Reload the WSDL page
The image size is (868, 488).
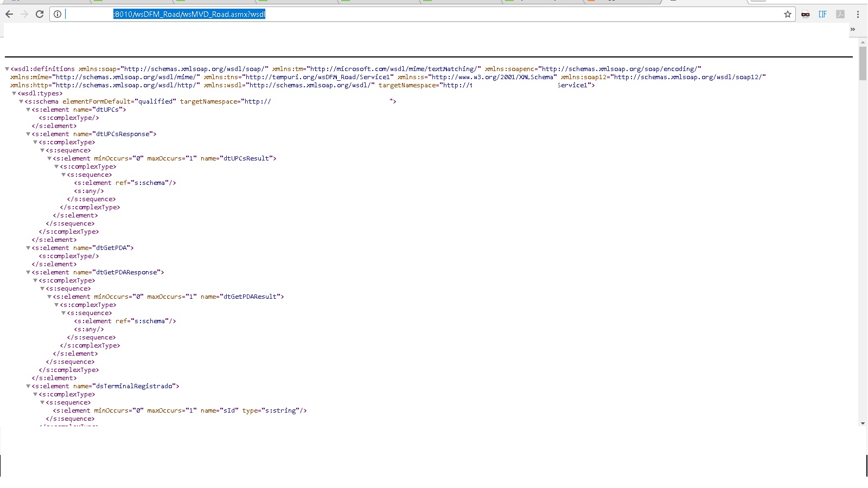[40, 14]
